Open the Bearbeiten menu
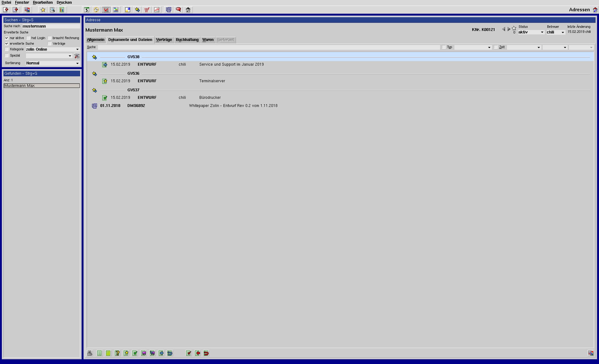This screenshot has height=364, width=599. click(x=43, y=3)
